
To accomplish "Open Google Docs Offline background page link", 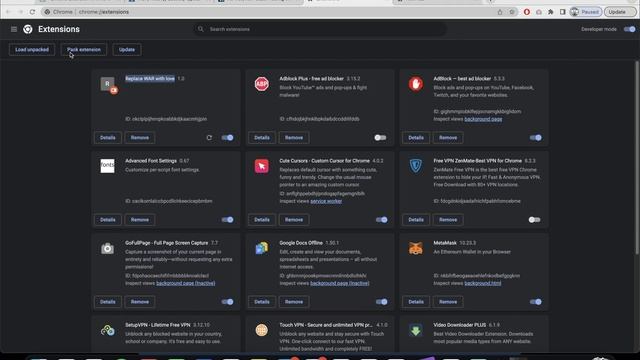I will (x=340, y=283).
